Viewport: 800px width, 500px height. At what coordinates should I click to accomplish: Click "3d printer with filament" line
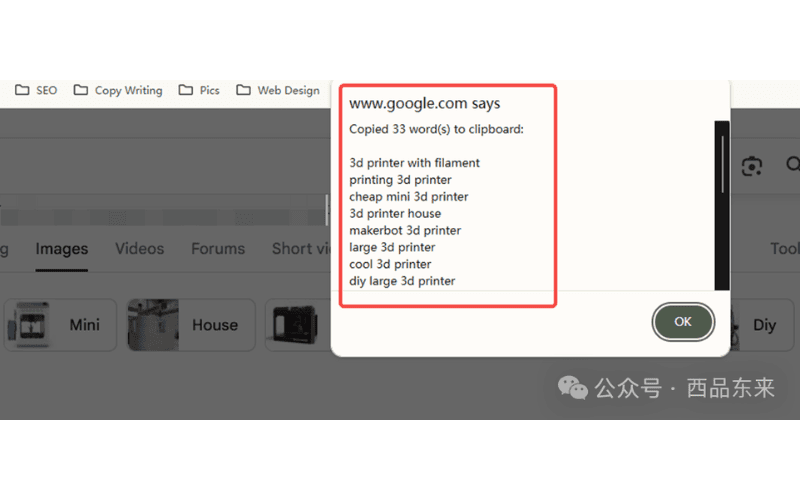pos(414,163)
